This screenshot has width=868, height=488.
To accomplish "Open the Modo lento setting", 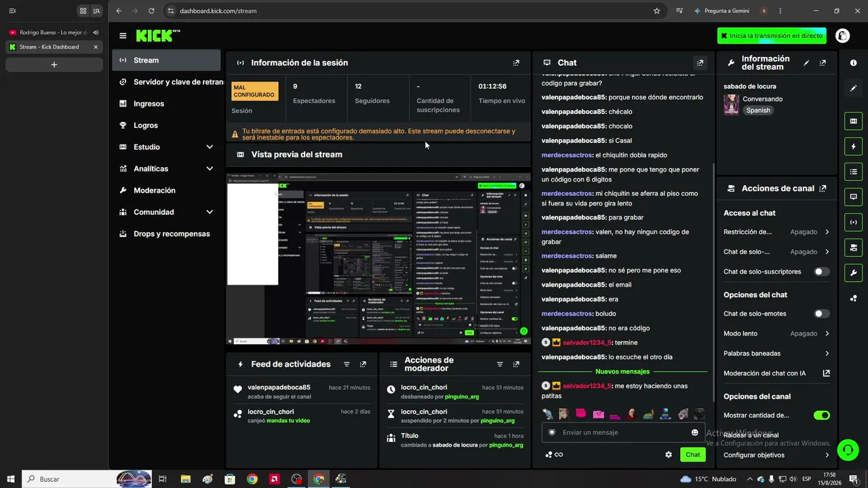I will (x=776, y=333).
